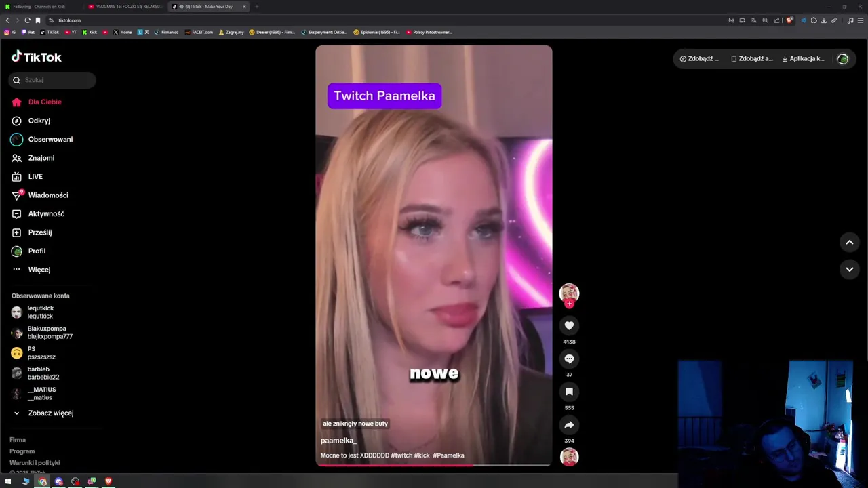Open the browser hamburger menu
868x488 pixels.
(x=861, y=20)
